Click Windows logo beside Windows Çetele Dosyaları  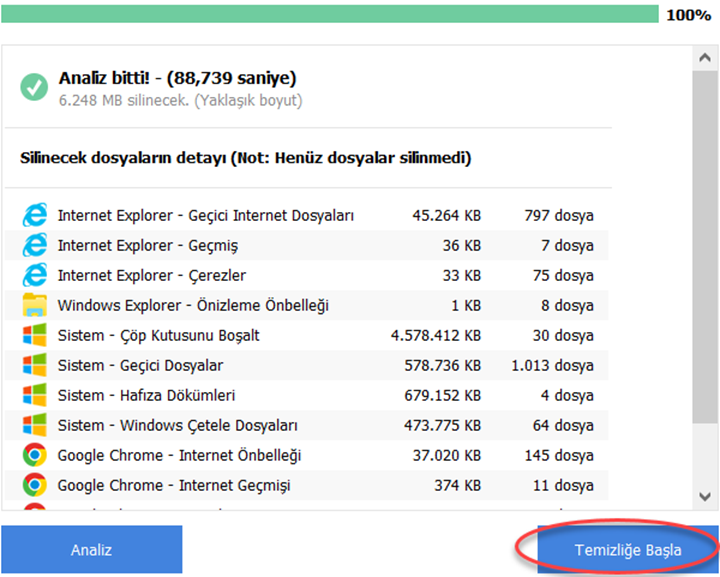(34, 425)
